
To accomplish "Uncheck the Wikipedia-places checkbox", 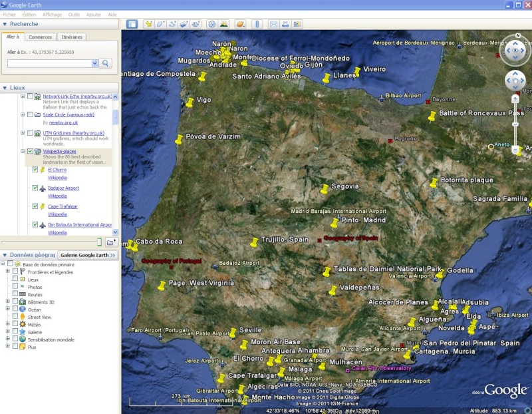I will (x=30, y=152).
